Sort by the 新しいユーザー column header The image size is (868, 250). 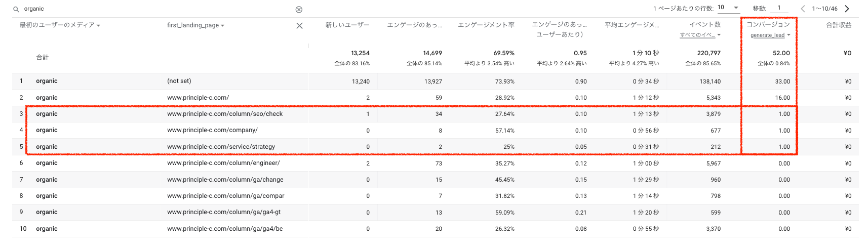coord(347,25)
